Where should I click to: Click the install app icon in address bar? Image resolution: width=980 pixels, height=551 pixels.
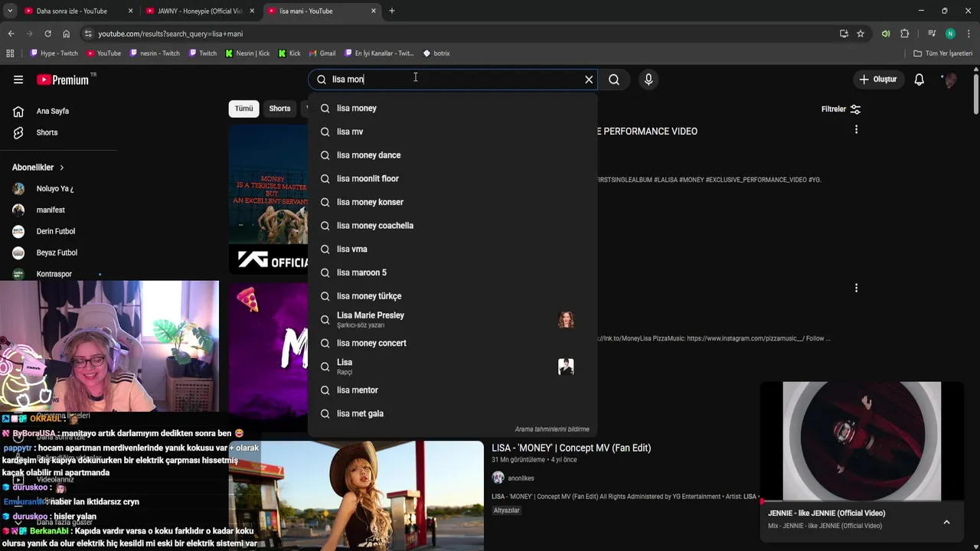click(x=844, y=34)
